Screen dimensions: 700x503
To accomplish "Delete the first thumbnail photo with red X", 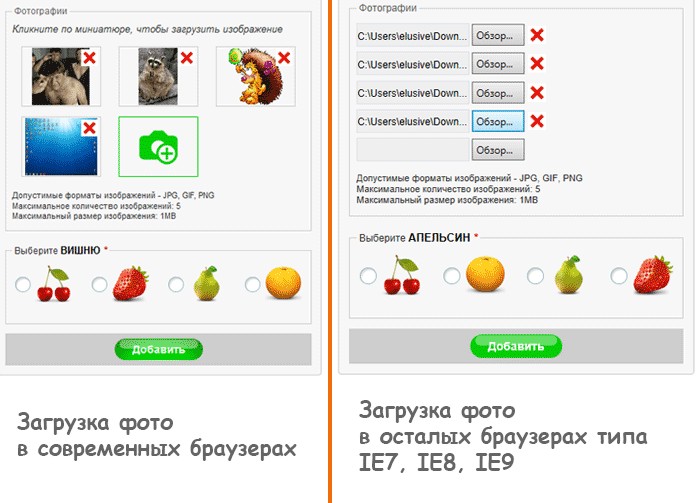I will (89, 57).
